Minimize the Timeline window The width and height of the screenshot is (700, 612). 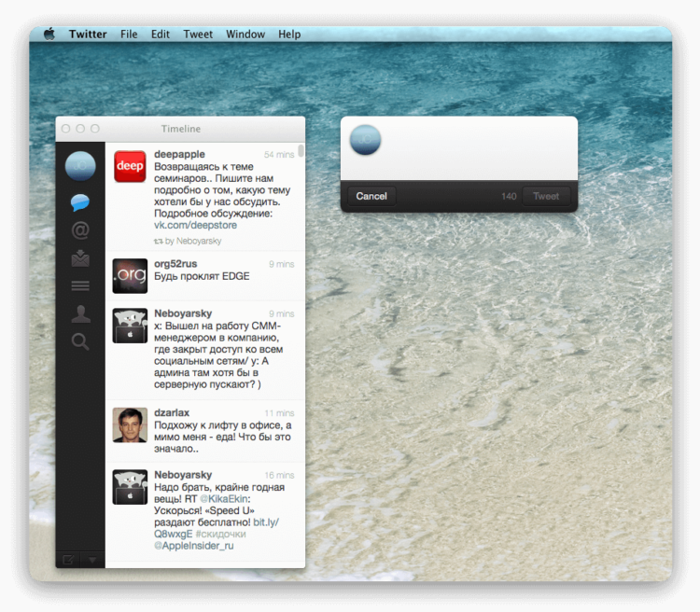point(80,129)
